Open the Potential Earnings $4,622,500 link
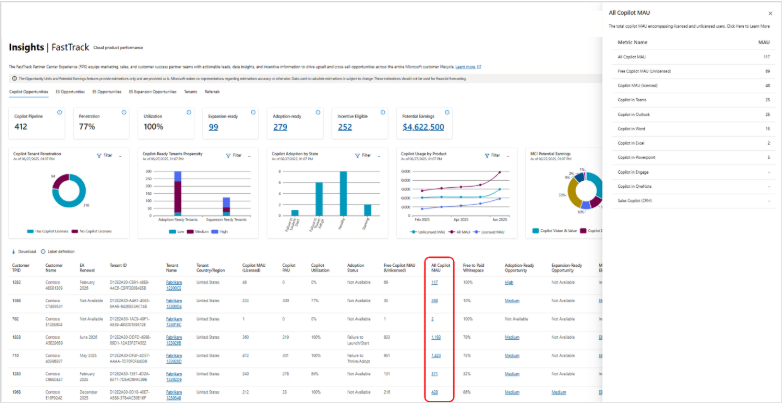 tap(423, 127)
